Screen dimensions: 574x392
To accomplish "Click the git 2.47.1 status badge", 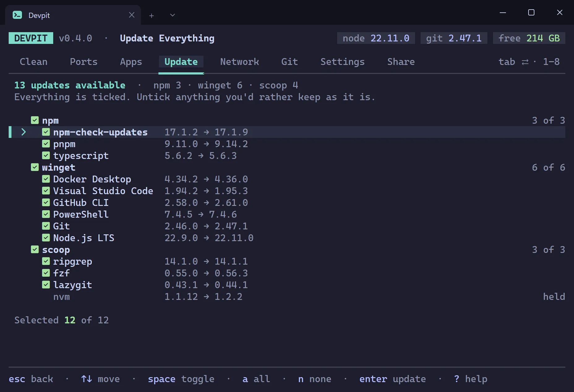I will pos(454,38).
